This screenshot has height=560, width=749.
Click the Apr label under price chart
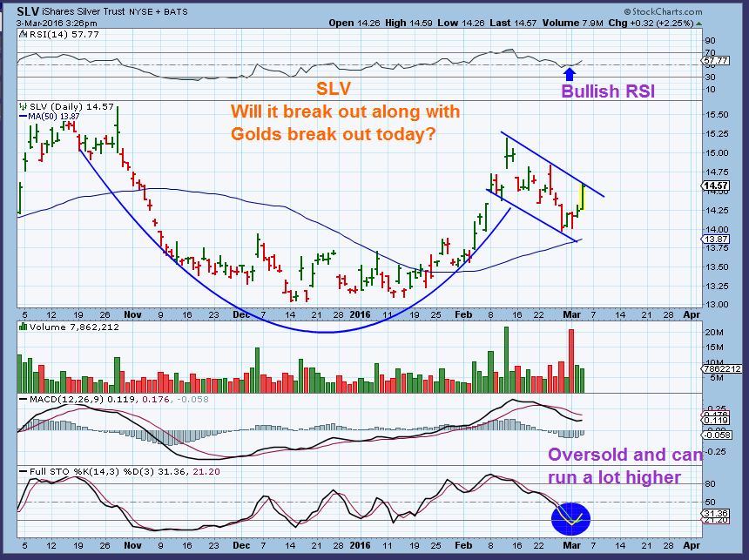pyautogui.click(x=692, y=314)
